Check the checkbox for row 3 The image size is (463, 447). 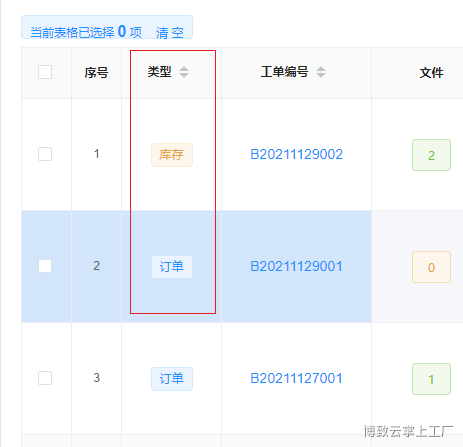[45, 378]
